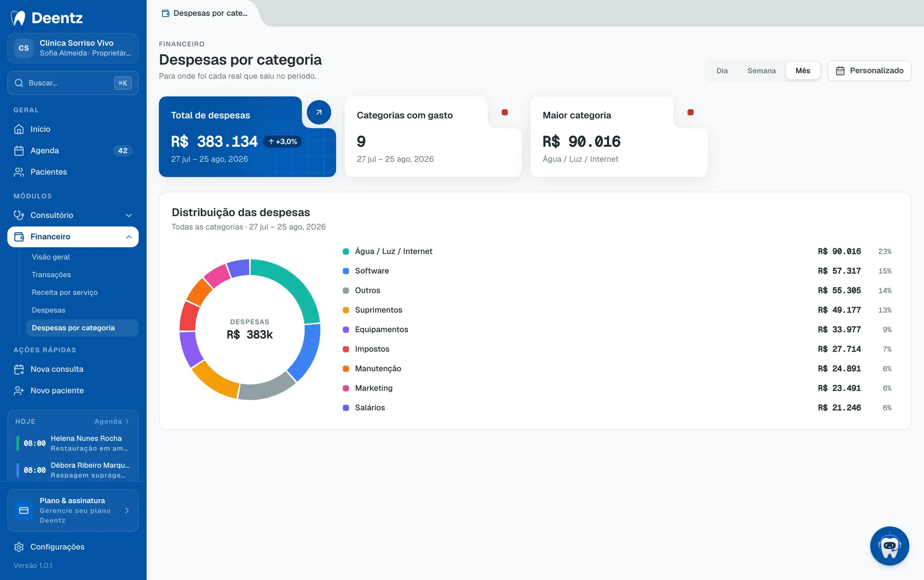Click the red dot on Maior categoria
The width and height of the screenshot is (924, 580).
click(690, 112)
